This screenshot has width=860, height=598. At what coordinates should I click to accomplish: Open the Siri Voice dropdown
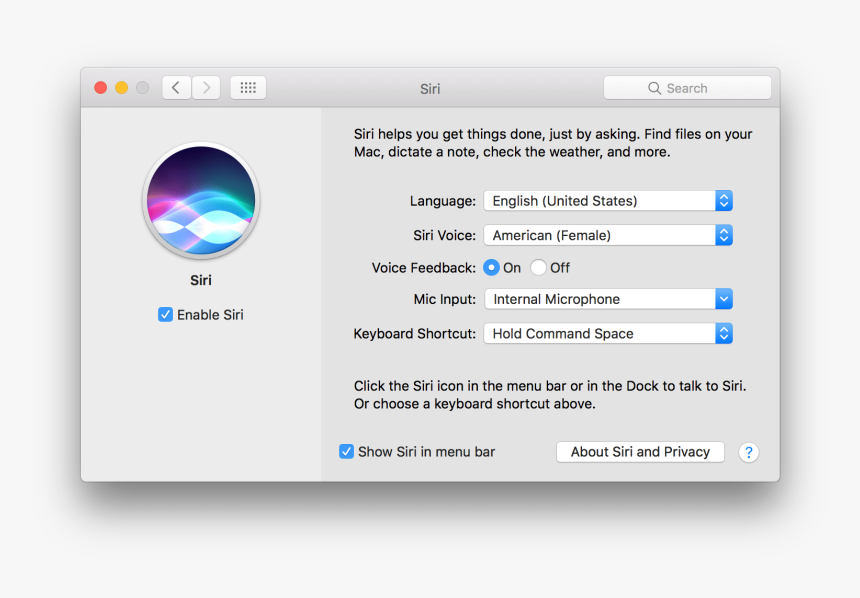click(x=723, y=235)
